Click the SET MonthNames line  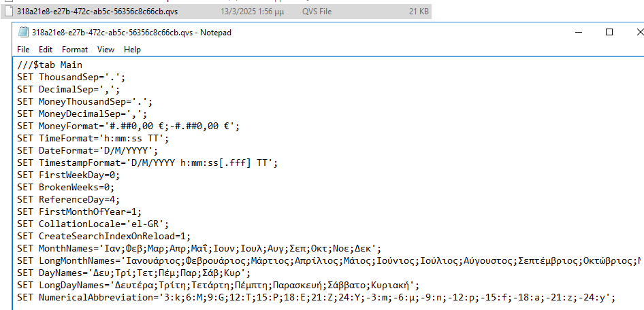[x=199, y=249]
